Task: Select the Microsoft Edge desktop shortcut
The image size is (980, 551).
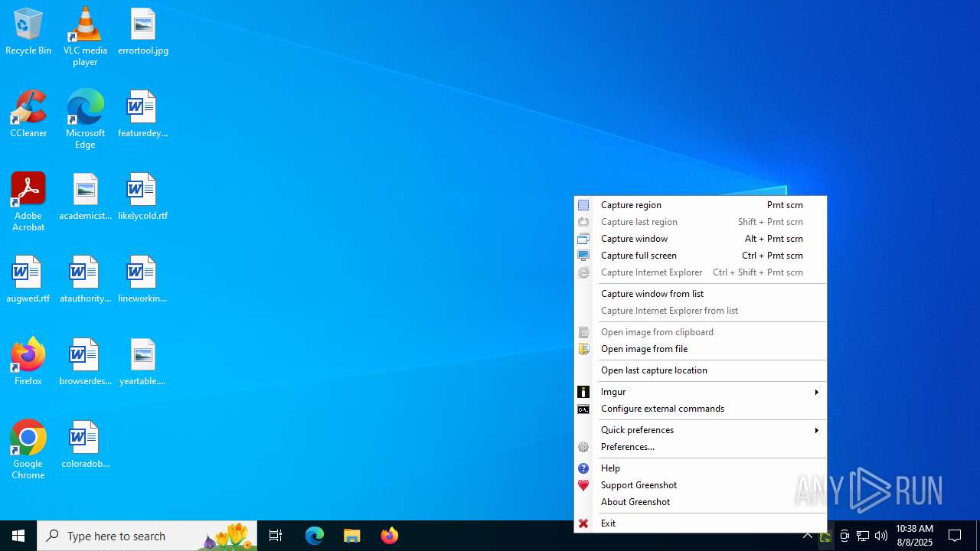Action: pos(85,119)
